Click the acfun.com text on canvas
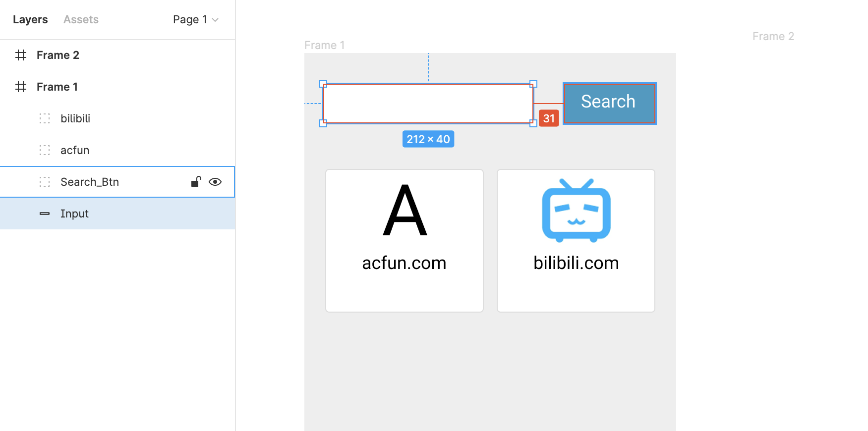The width and height of the screenshot is (868, 431). tap(404, 263)
